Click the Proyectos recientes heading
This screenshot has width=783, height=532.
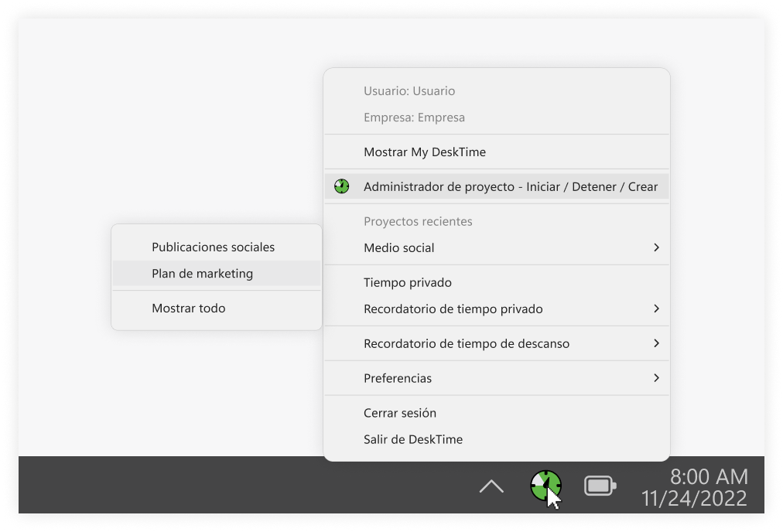click(x=418, y=221)
